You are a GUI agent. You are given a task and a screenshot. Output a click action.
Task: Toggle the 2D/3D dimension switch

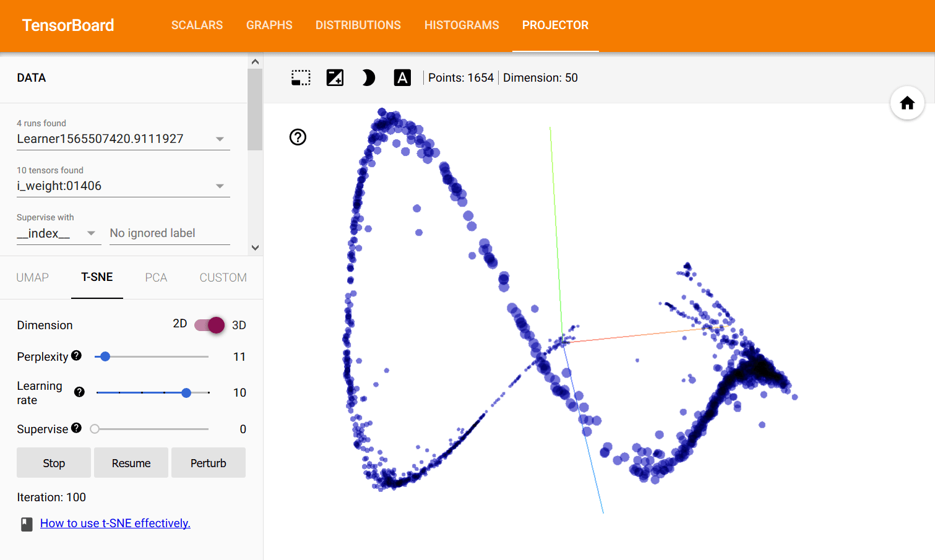[x=209, y=325]
